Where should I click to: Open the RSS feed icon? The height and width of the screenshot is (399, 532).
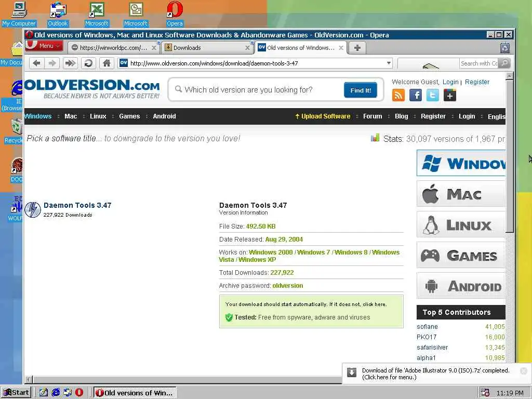tap(398, 96)
